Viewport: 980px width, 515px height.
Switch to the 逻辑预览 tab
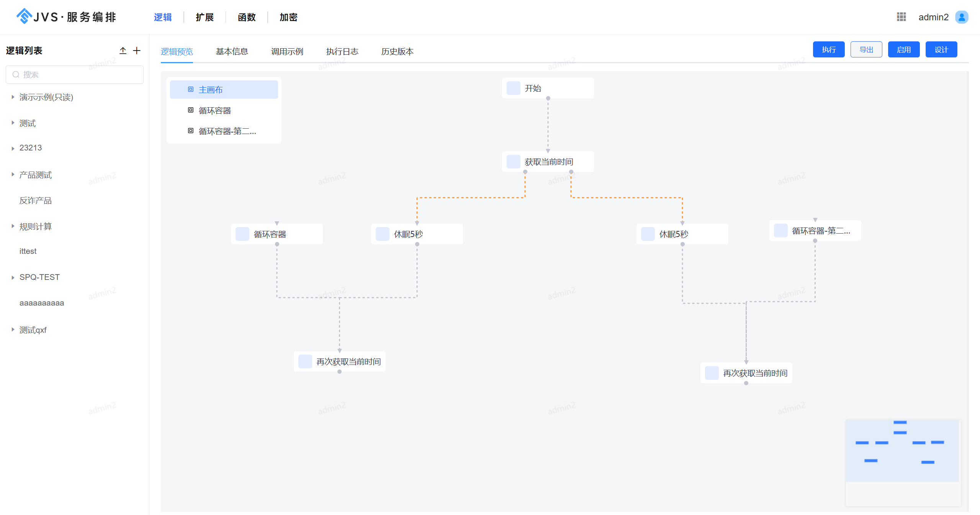coord(177,51)
